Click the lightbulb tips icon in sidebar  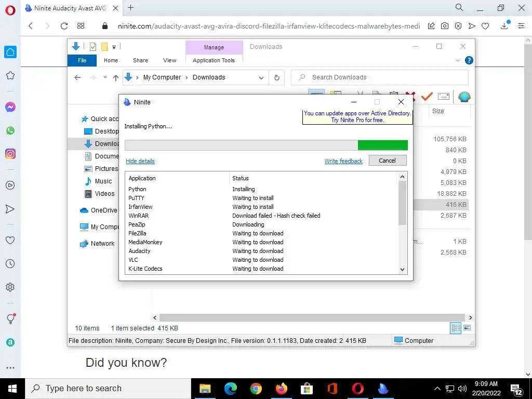[10, 318]
